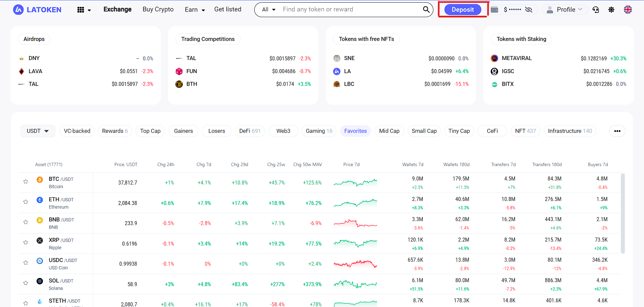Toggle balance visibility eye icon
The image size is (644, 307).
(529, 10)
